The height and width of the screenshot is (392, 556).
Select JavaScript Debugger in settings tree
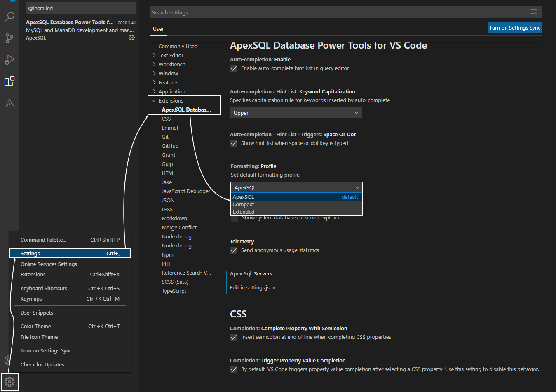coord(186,191)
